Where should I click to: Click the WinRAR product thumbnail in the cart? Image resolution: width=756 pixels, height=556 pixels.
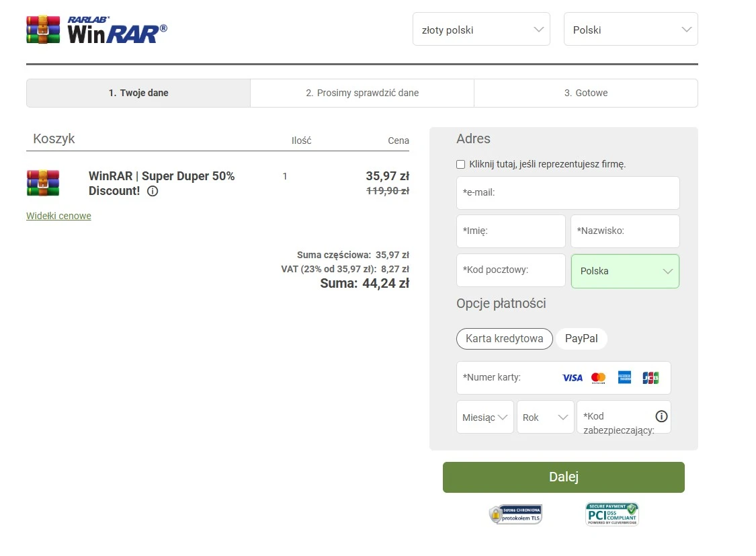(x=43, y=182)
